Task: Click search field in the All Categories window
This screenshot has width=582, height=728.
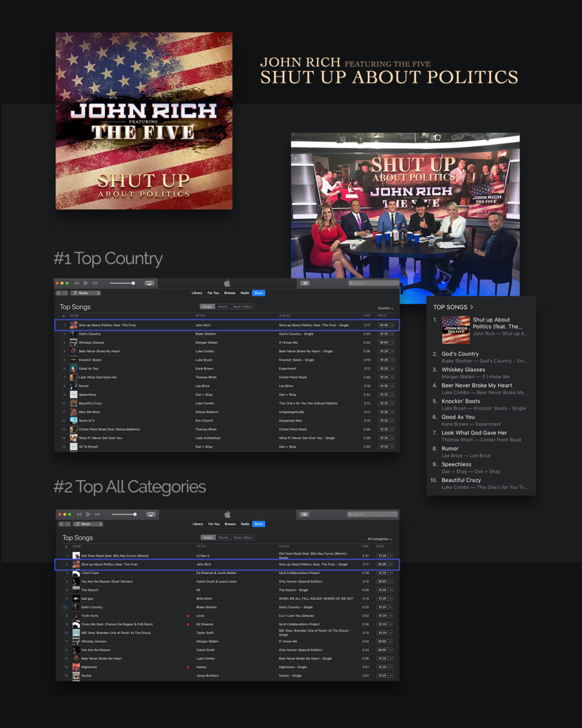Action: 372,514
